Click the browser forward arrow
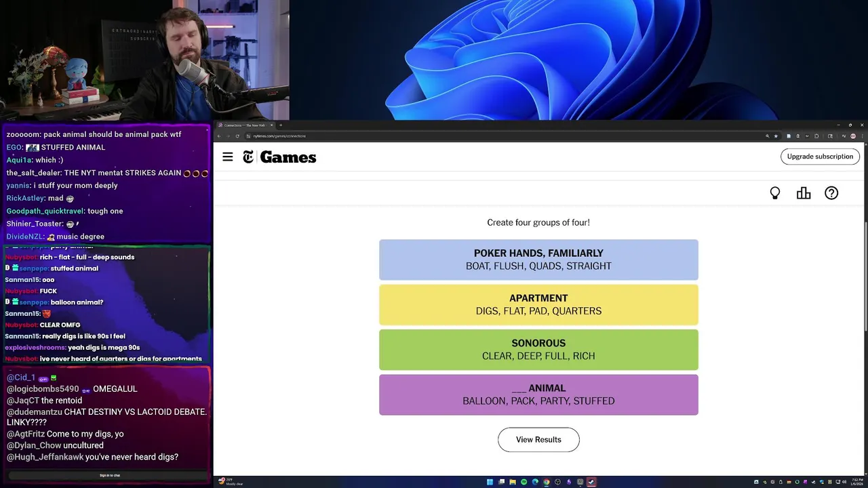This screenshot has width=868, height=488. click(228, 136)
